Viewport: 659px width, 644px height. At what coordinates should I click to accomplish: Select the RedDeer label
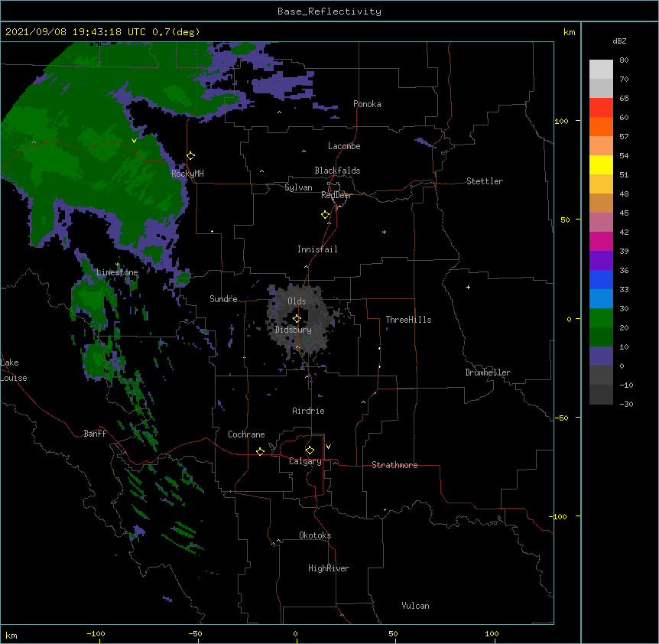tap(337, 195)
